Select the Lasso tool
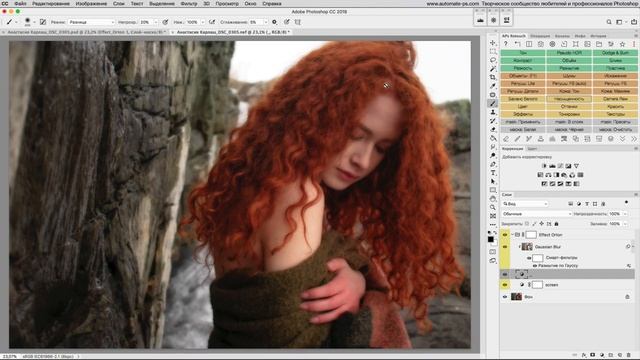 493,60
